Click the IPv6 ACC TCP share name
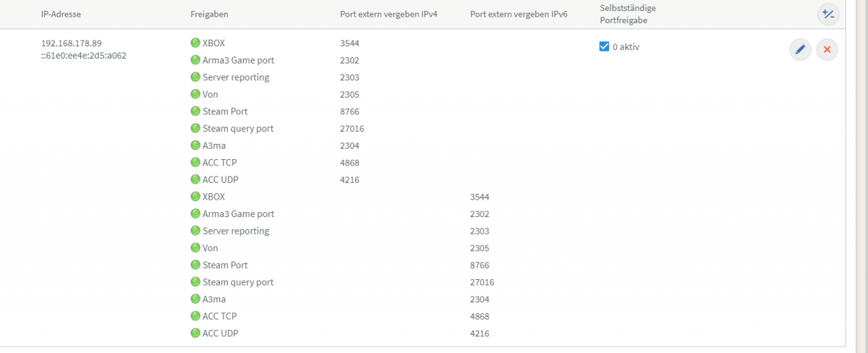 click(220, 316)
